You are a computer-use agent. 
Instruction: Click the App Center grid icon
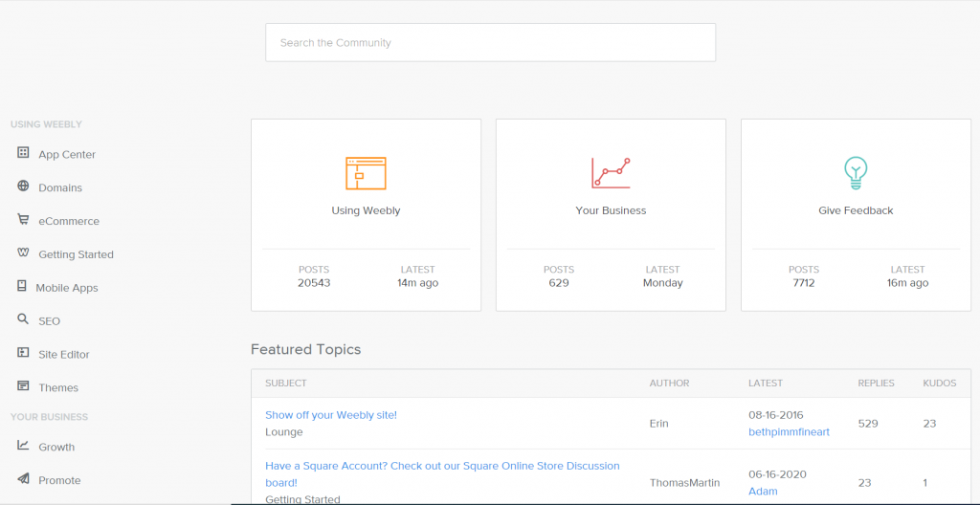[23, 152]
